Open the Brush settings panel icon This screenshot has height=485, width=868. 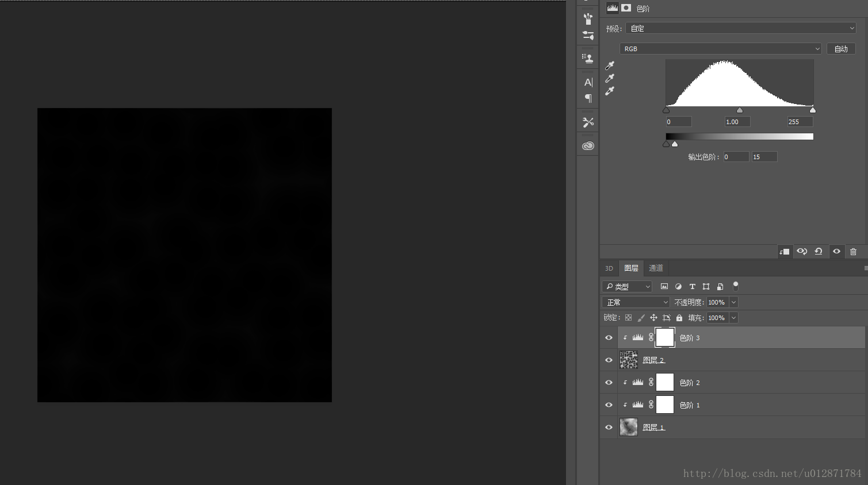pyautogui.click(x=588, y=36)
